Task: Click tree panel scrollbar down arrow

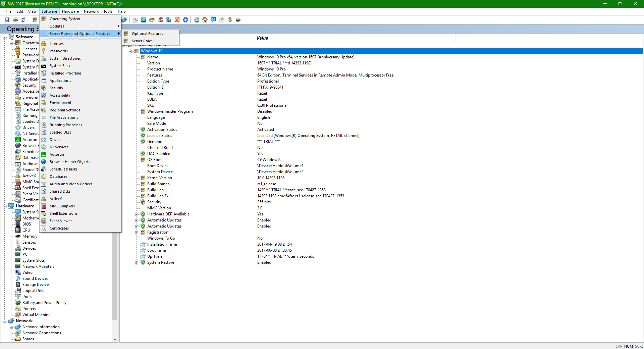Action: pos(115,339)
